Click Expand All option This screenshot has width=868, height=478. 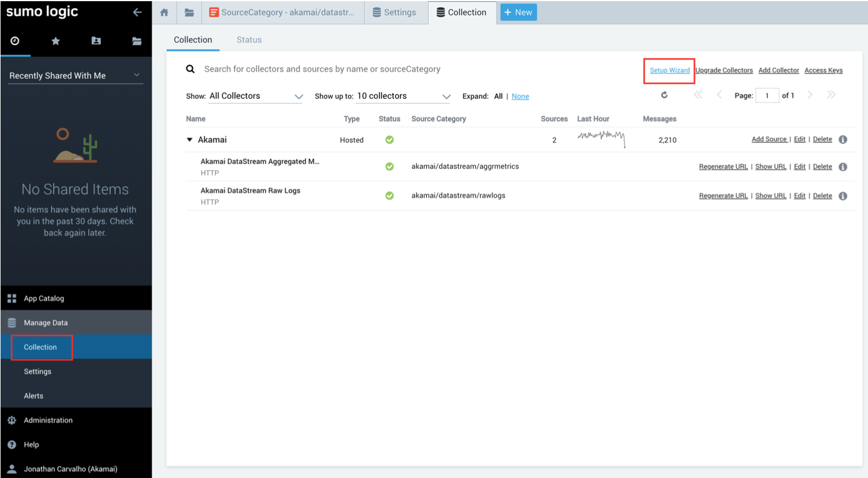(498, 96)
